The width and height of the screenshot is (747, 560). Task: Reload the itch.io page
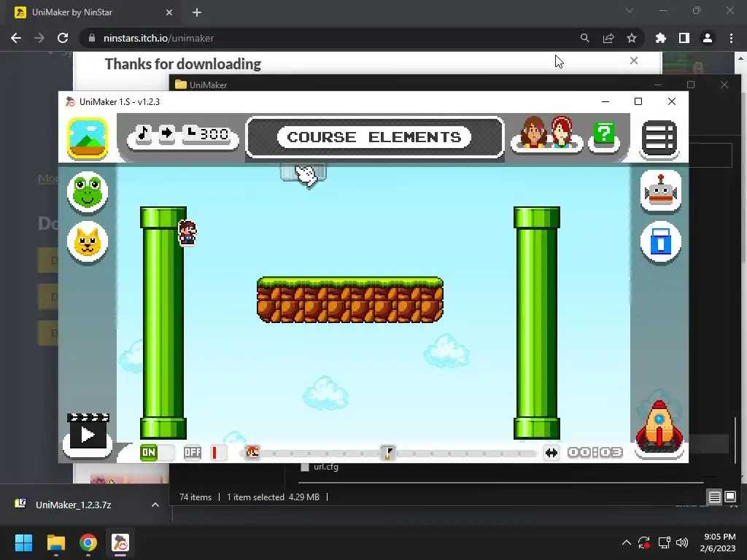pyautogui.click(x=63, y=38)
